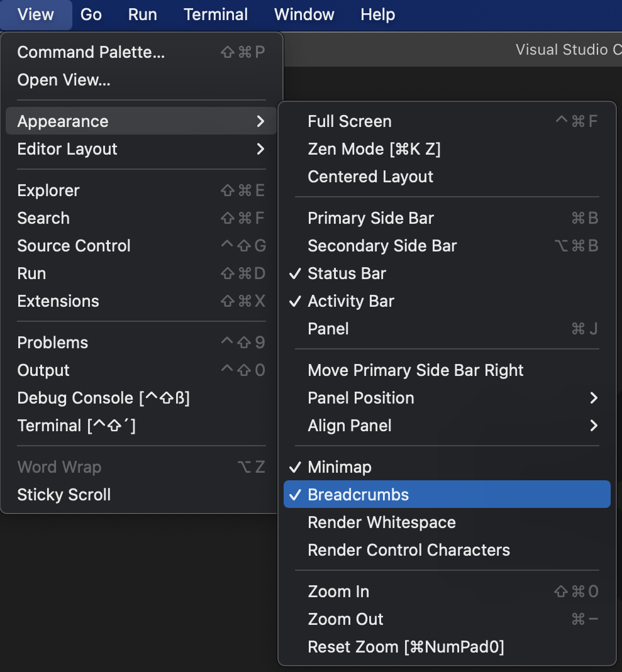This screenshot has height=672, width=622.
Task: Expand the Appearance submenu
Action: [62, 121]
